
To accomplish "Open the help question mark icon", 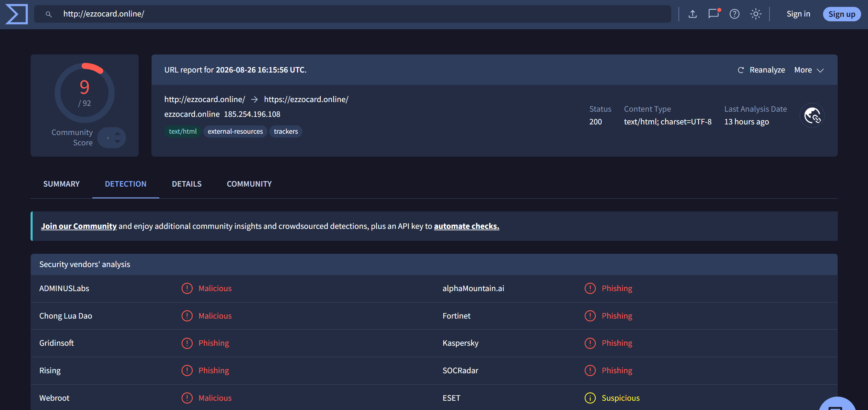I will click(x=734, y=14).
